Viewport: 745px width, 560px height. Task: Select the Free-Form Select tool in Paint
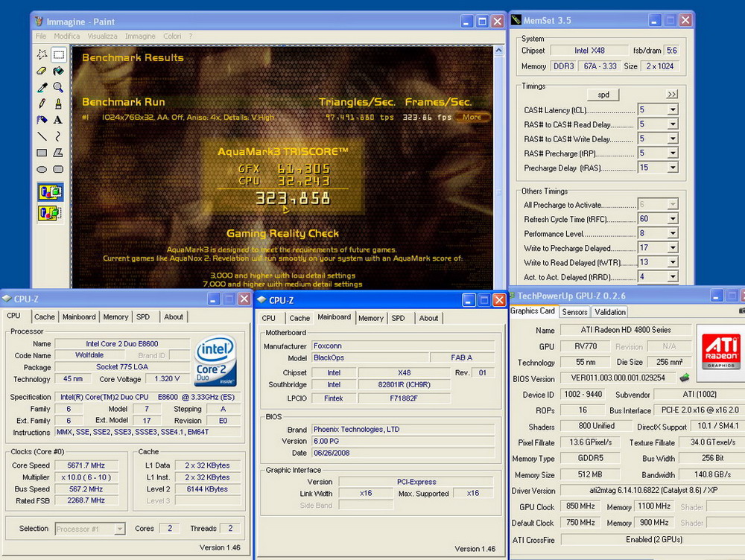click(42, 54)
